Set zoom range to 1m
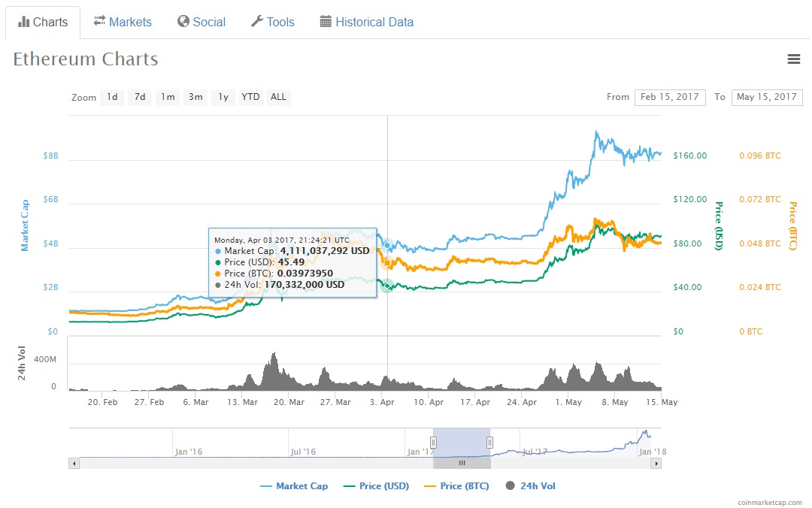This screenshot has height=508, width=812. point(168,97)
